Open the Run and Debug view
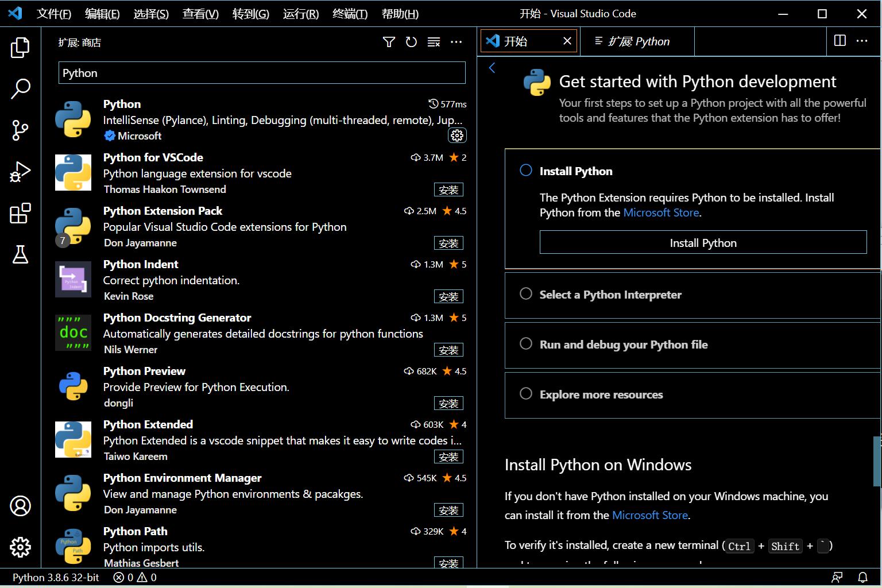882x588 pixels. click(20, 172)
